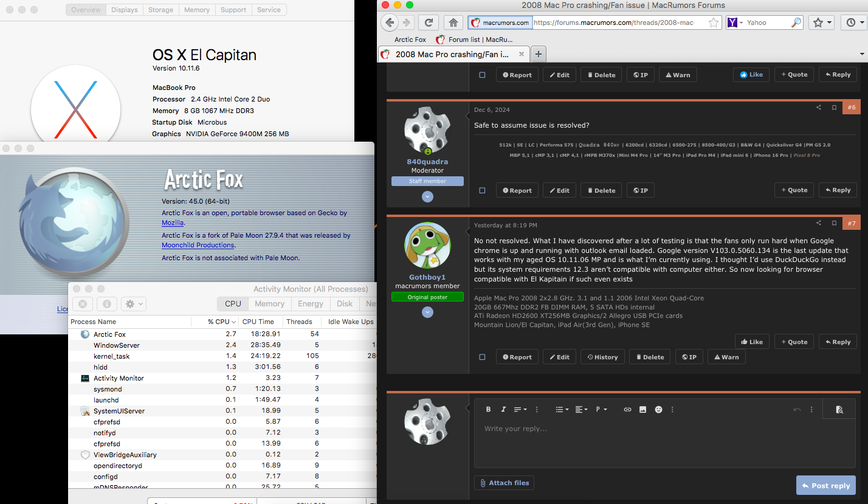
Task: Open the Yahoo search engine dropdown
Action: pyautogui.click(x=735, y=22)
